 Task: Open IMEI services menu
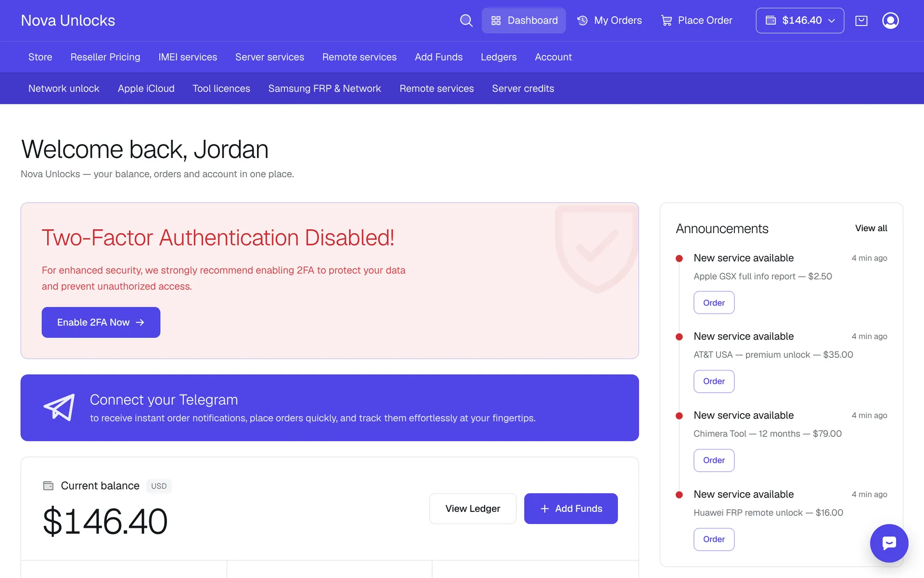(188, 57)
